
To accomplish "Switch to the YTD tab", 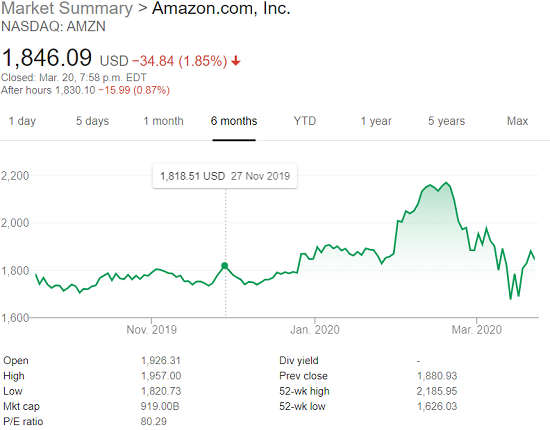I will pos(305,121).
